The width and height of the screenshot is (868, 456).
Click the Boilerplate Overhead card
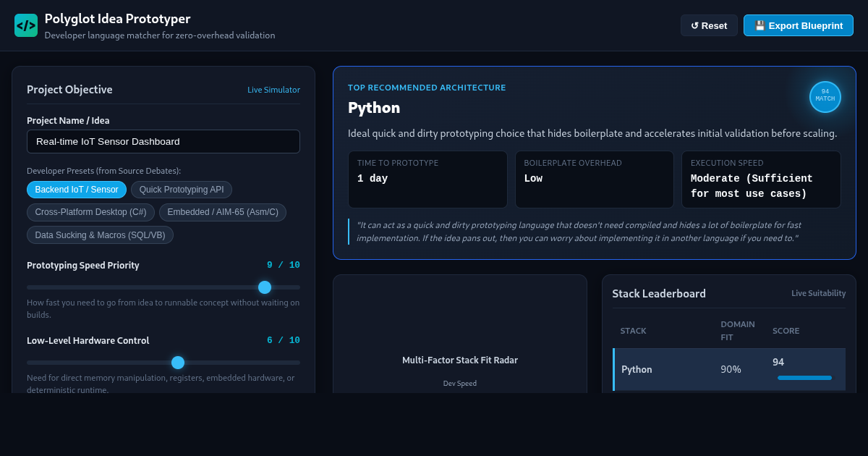[x=595, y=180]
